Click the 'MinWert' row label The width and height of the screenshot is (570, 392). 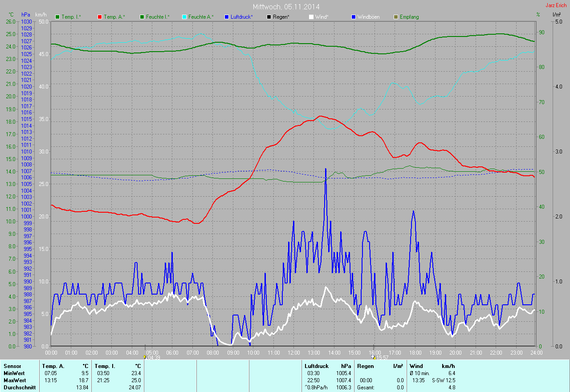14,373
